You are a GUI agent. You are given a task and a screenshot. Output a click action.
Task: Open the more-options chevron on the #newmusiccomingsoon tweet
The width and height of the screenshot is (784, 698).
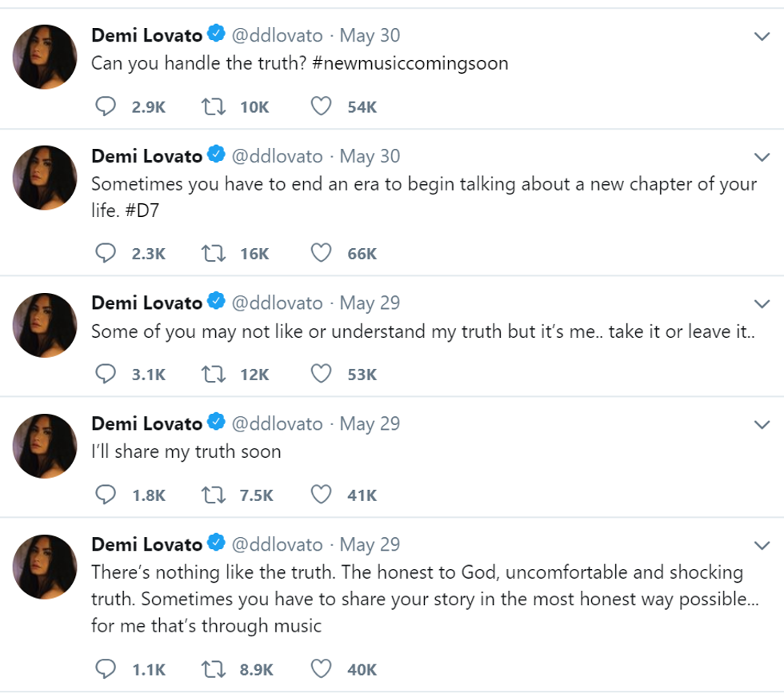pos(762,36)
